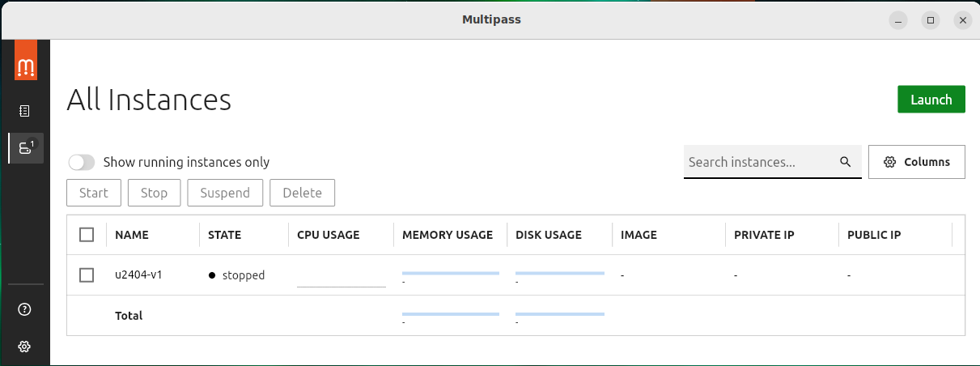Open the Instances sidebar icon
Image resolution: width=980 pixels, height=366 pixels.
pyautogui.click(x=25, y=148)
